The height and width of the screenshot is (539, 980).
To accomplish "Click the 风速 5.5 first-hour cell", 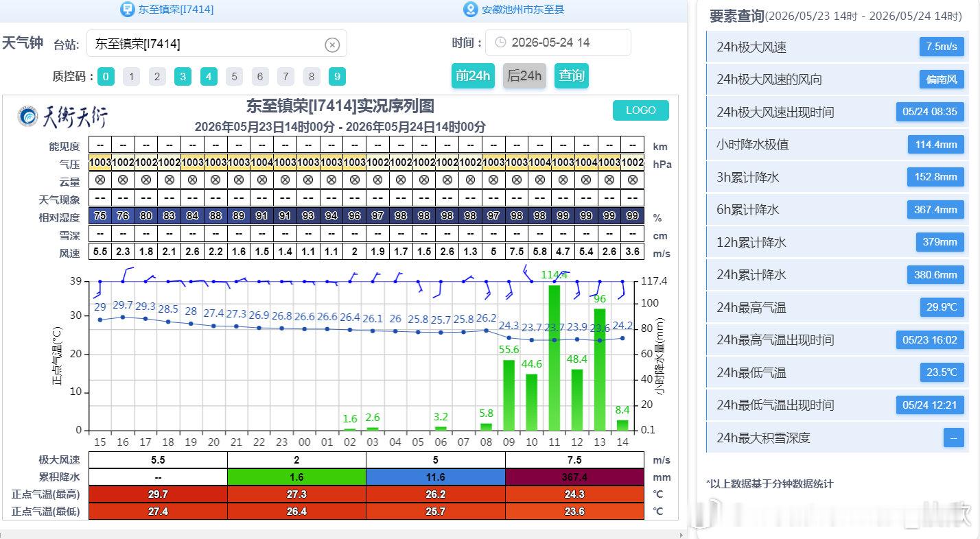I will pyautogui.click(x=100, y=252).
